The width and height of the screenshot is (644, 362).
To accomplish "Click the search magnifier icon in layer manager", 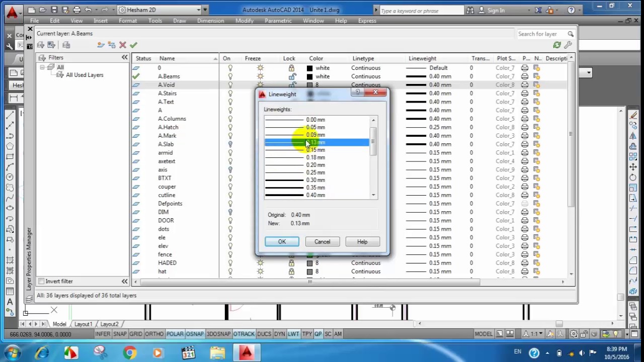I will [571, 34].
